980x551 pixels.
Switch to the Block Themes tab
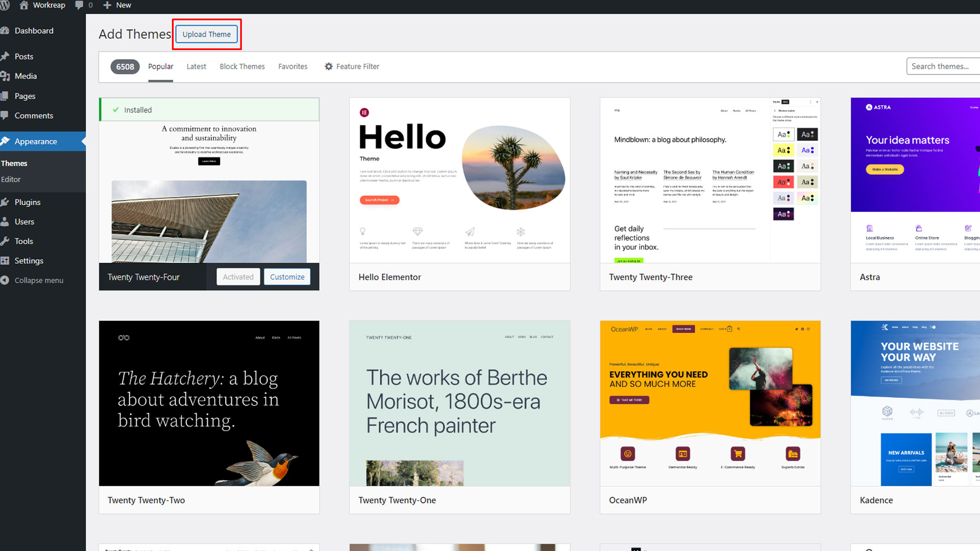pyautogui.click(x=242, y=66)
